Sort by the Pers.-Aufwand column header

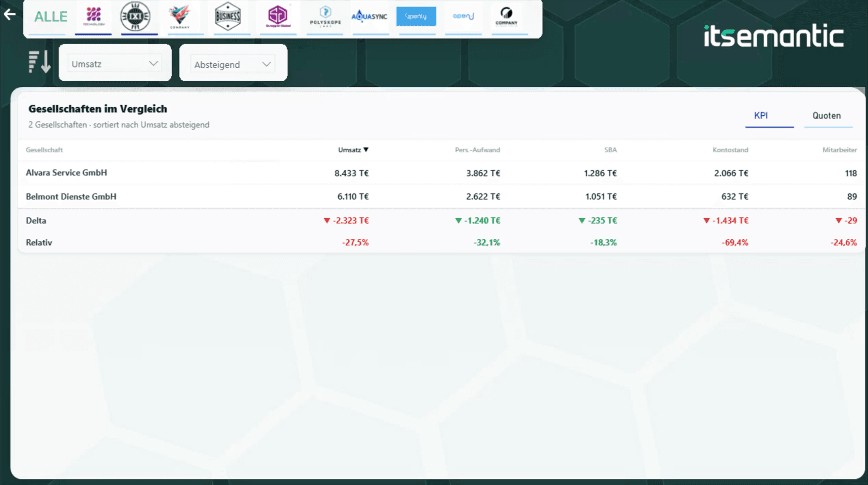477,150
